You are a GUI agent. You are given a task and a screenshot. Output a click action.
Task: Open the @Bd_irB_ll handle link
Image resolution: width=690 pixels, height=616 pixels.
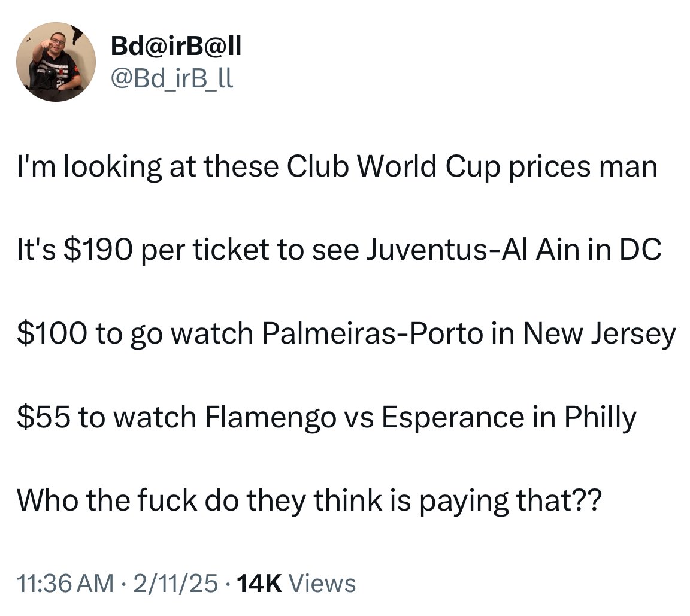(172, 78)
